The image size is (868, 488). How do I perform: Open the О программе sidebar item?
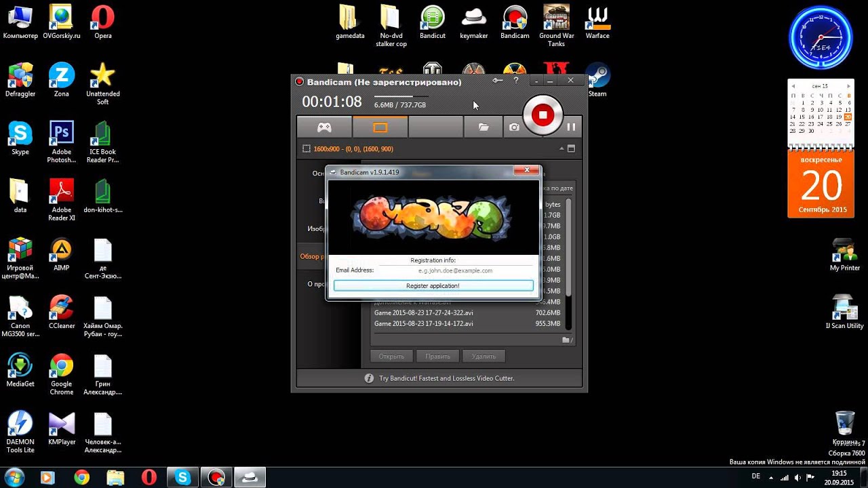(317, 284)
